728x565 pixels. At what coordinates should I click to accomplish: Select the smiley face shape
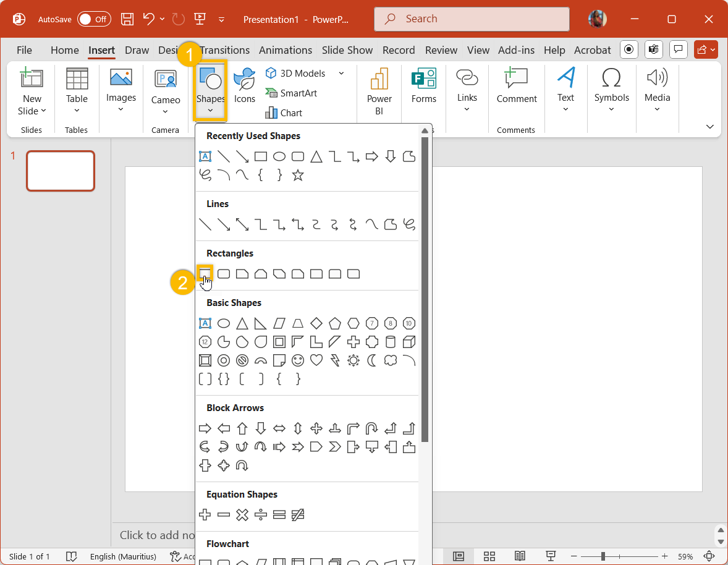(298, 360)
